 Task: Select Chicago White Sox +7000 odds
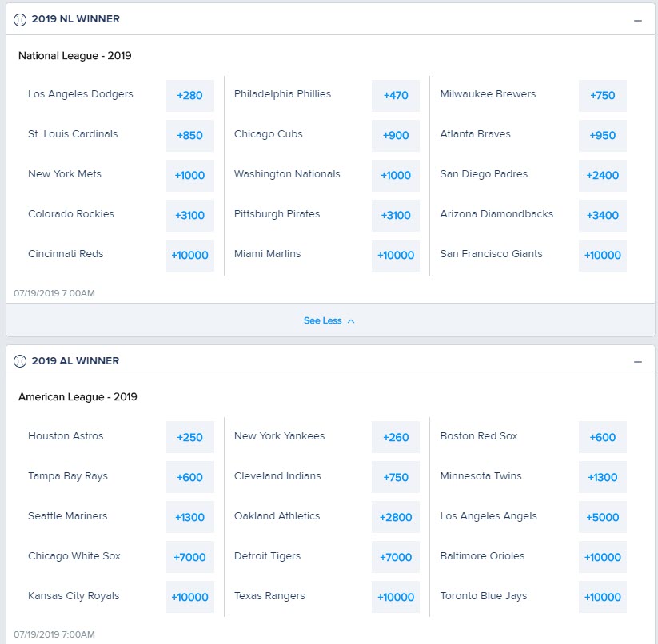pyautogui.click(x=190, y=557)
